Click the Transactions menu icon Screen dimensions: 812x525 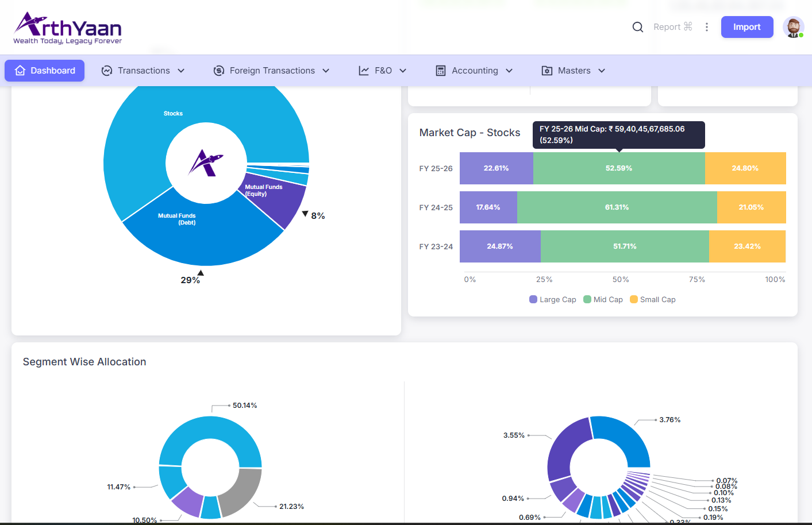(x=107, y=71)
